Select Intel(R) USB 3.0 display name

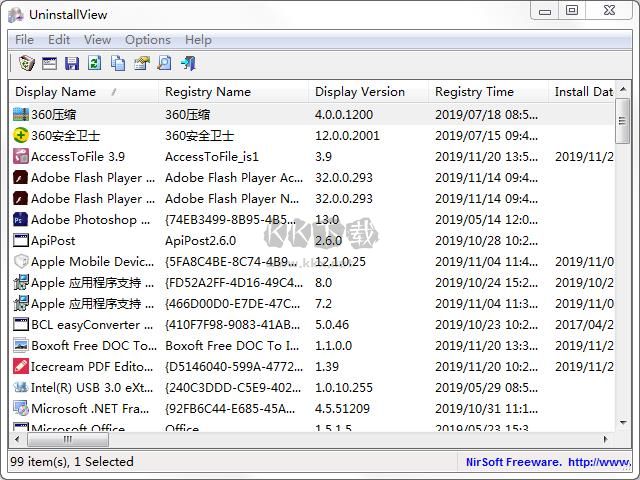coord(92,387)
